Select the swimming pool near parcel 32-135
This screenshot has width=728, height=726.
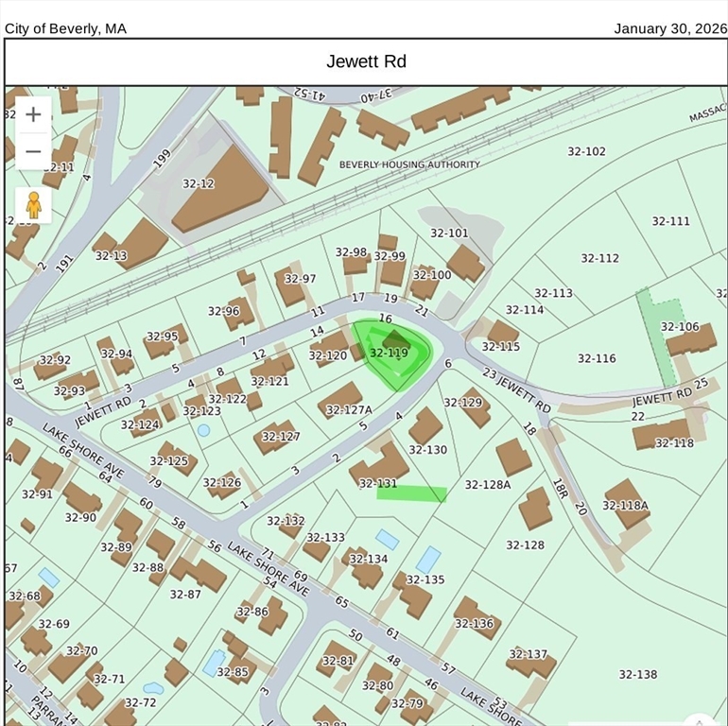tap(429, 559)
